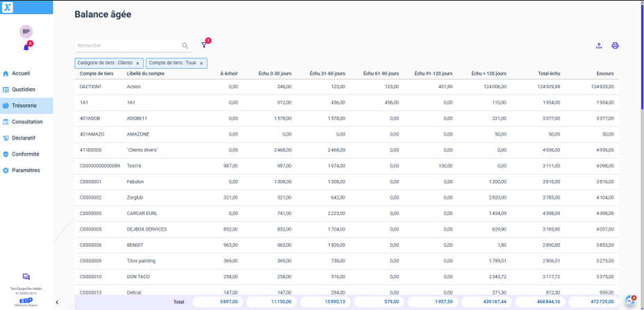Sort by Total échu column
Screen dimensions: 644x310
(549, 74)
